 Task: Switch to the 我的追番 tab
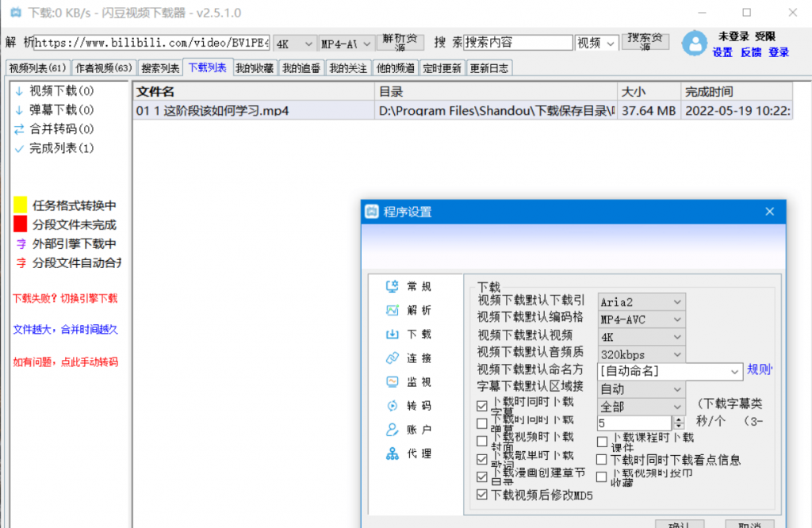[x=301, y=68]
